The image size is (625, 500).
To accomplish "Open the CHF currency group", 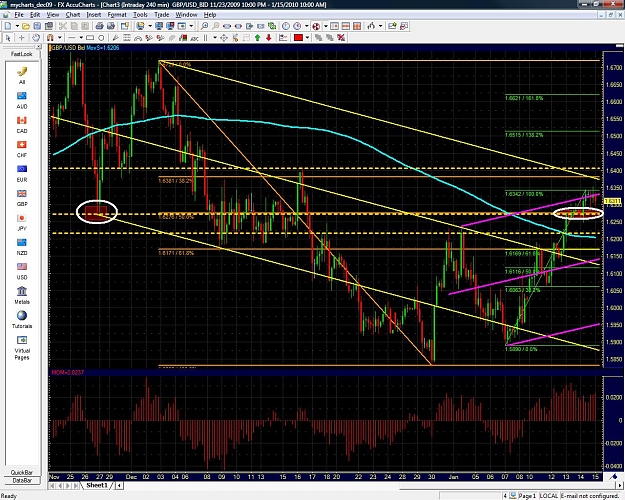I will click(x=22, y=149).
